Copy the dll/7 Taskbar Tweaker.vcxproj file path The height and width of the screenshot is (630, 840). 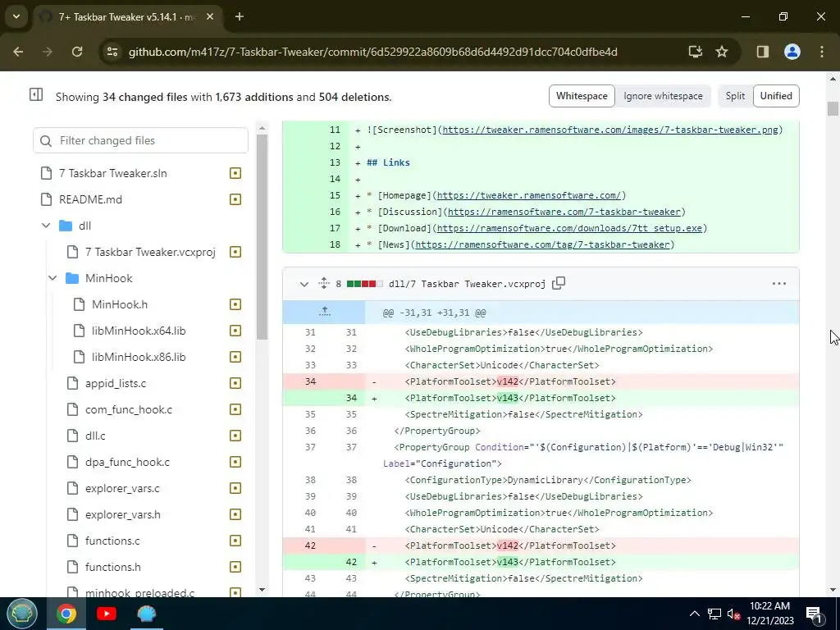[559, 283]
